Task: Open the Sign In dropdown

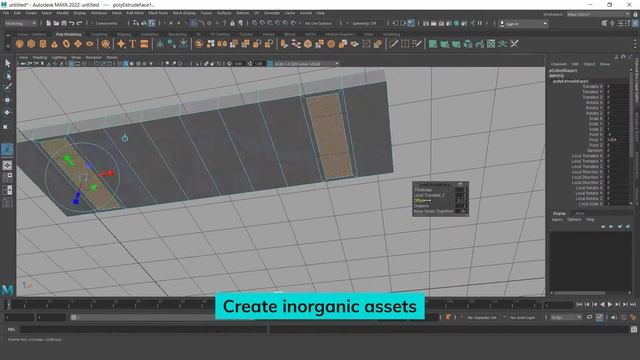Action: pos(524,24)
